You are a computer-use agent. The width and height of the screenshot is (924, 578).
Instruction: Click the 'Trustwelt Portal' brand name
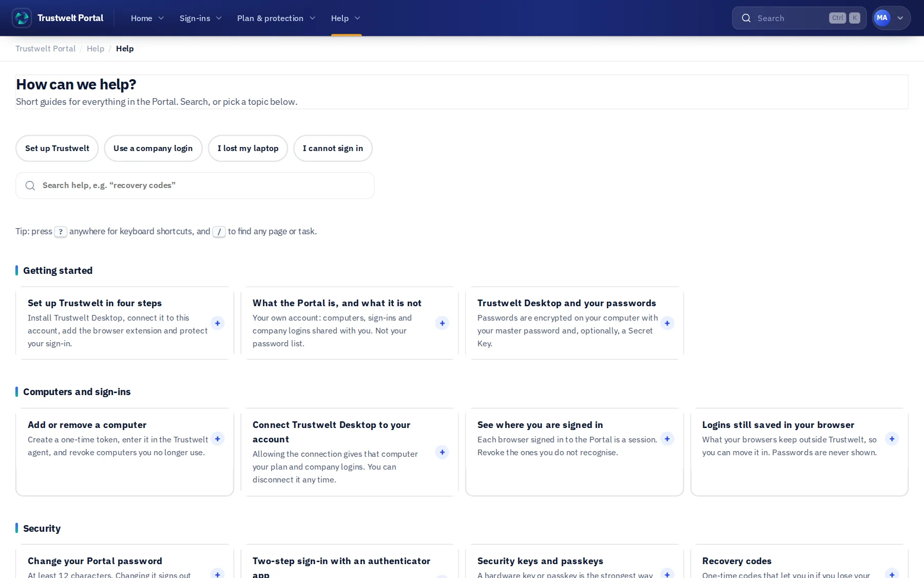click(70, 18)
